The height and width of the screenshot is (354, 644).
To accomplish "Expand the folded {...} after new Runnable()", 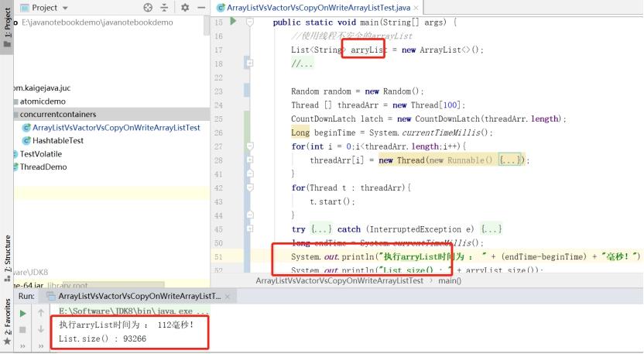I will point(509,160).
